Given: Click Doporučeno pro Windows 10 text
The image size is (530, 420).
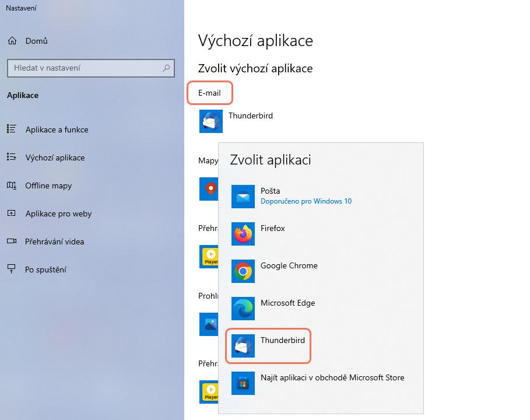Looking at the screenshot, I should (x=306, y=201).
